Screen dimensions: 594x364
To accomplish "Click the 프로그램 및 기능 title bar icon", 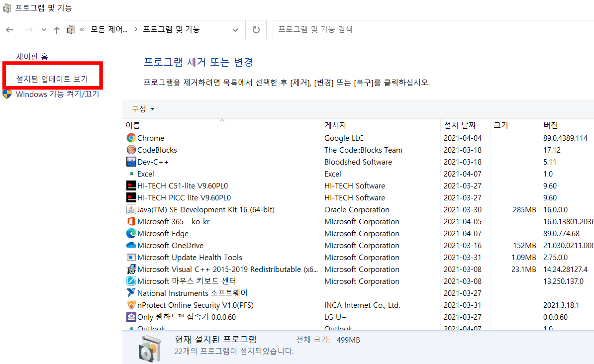I will click(x=7, y=8).
